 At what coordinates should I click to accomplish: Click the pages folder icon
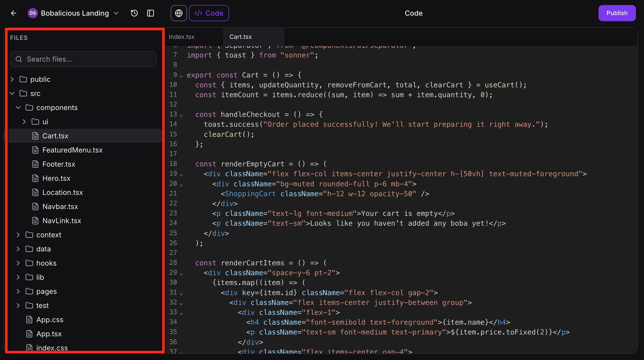[29, 291]
